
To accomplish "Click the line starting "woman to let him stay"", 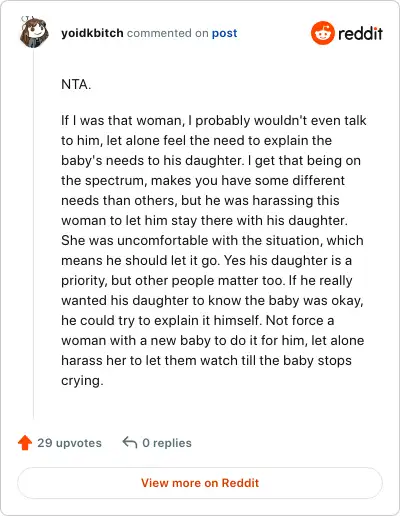I will [x=204, y=221].
